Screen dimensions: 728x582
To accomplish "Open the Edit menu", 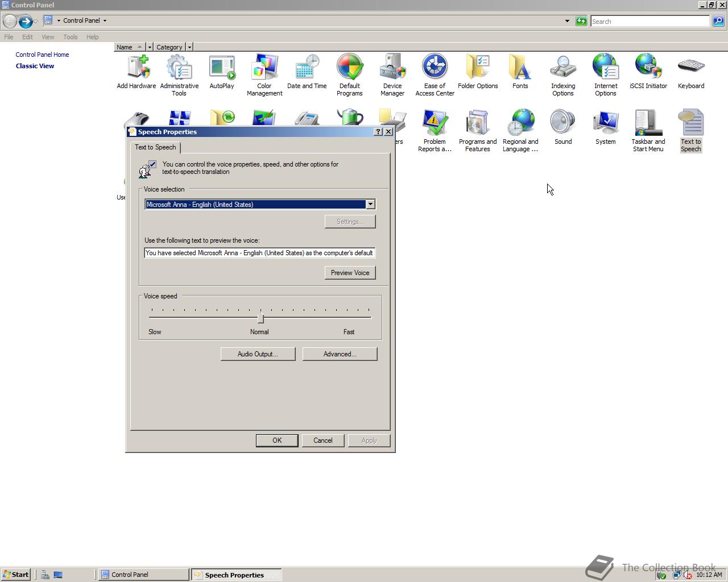I will [x=27, y=37].
